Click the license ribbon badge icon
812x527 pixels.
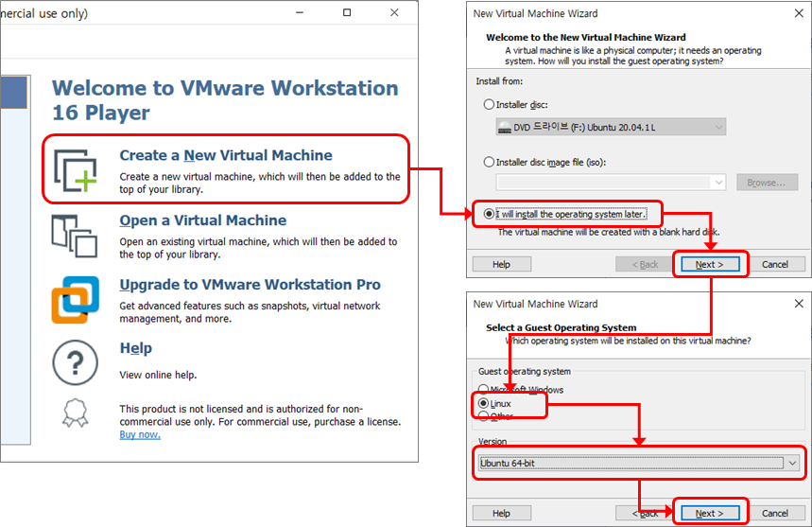(76, 413)
